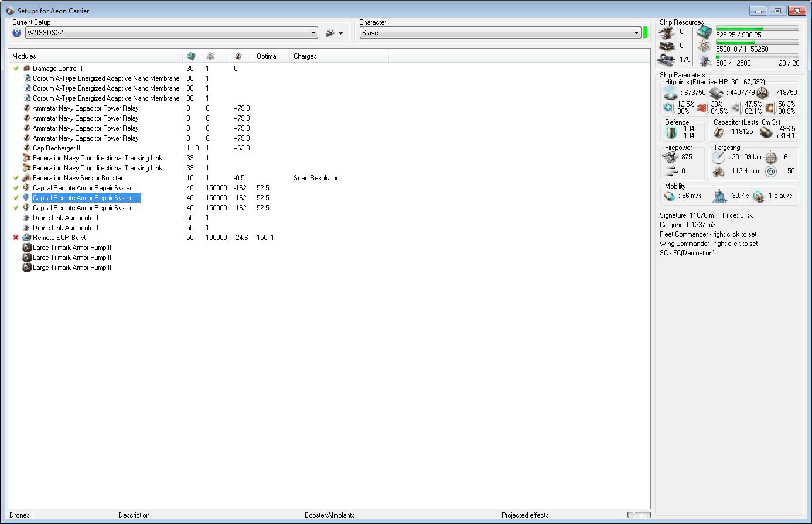The height and width of the screenshot is (524, 812).
Task: Toggle the Damage Control II active checkmark
Action: pos(16,69)
